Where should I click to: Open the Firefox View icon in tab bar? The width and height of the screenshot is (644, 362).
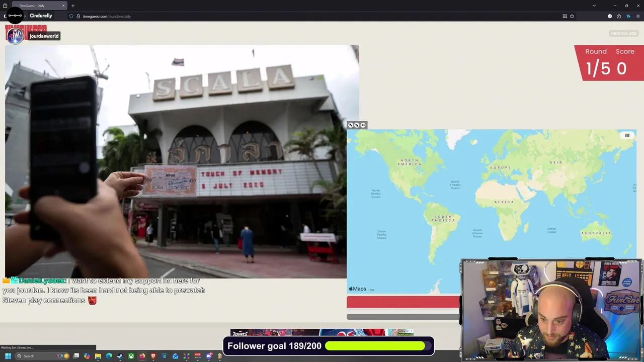click(5, 6)
